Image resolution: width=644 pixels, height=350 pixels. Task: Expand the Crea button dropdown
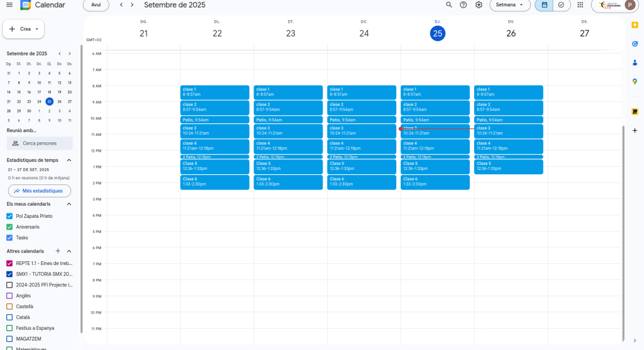coord(37,29)
